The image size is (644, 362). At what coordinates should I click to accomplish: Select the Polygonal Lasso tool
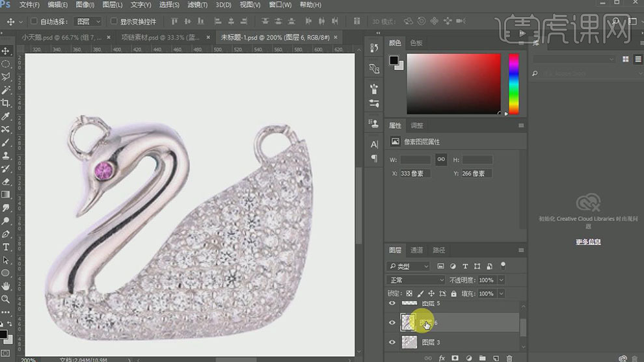pos(6,77)
